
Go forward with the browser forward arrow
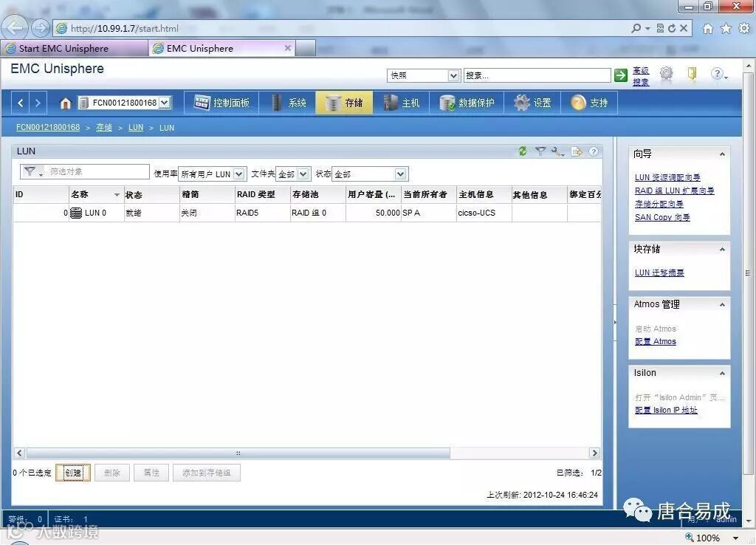[41, 28]
